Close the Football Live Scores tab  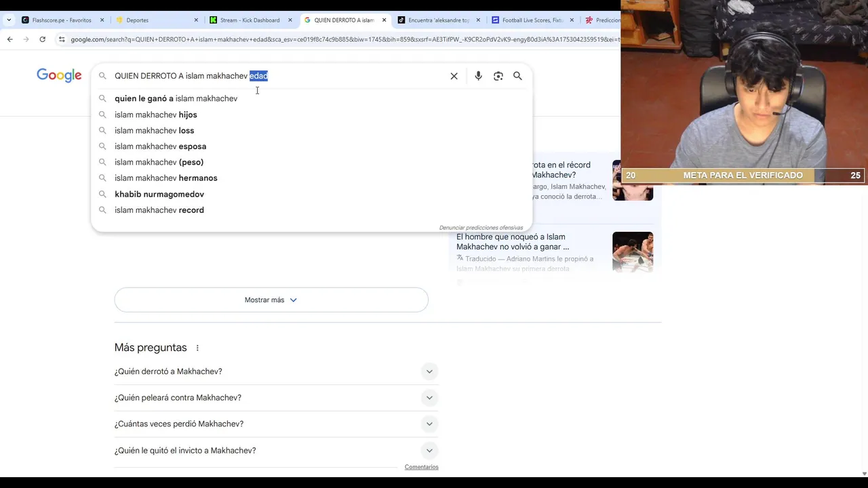572,20
